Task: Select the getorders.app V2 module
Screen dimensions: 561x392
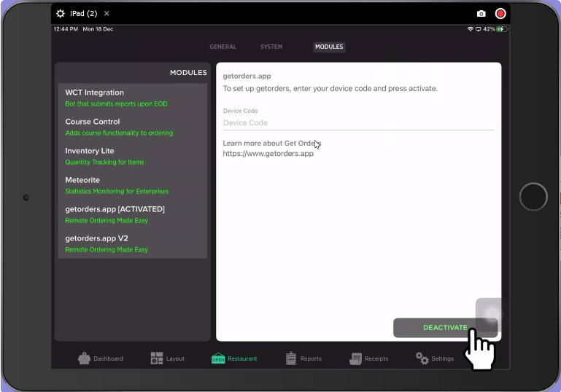Action: pos(133,243)
